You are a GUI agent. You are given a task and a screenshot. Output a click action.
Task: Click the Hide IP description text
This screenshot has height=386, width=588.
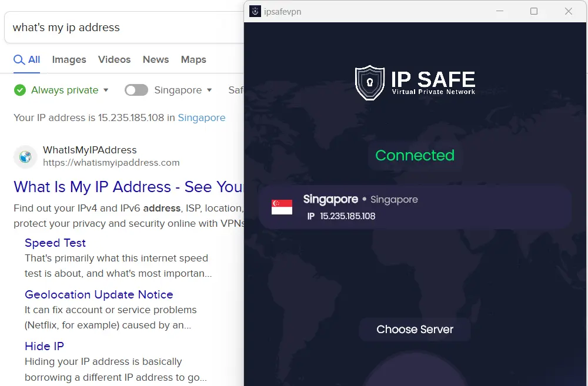pos(115,370)
